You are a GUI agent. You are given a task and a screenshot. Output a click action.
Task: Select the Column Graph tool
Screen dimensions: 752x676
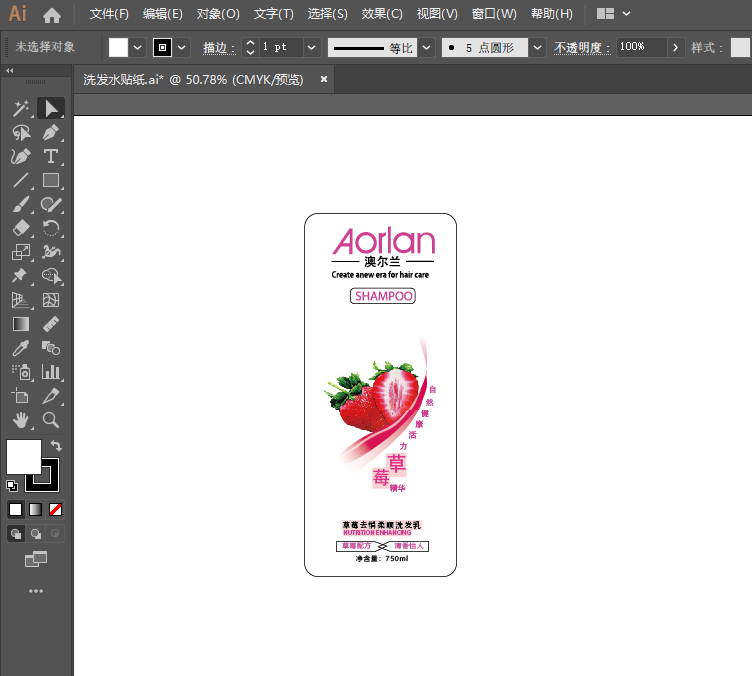click(x=50, y=372)
